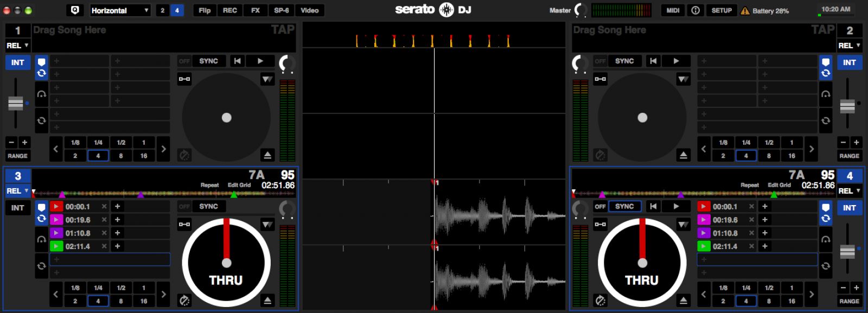This screenshot has height=313, width=868.
Task: Eject the track from deck 3
Action: [x=267, y=301]
